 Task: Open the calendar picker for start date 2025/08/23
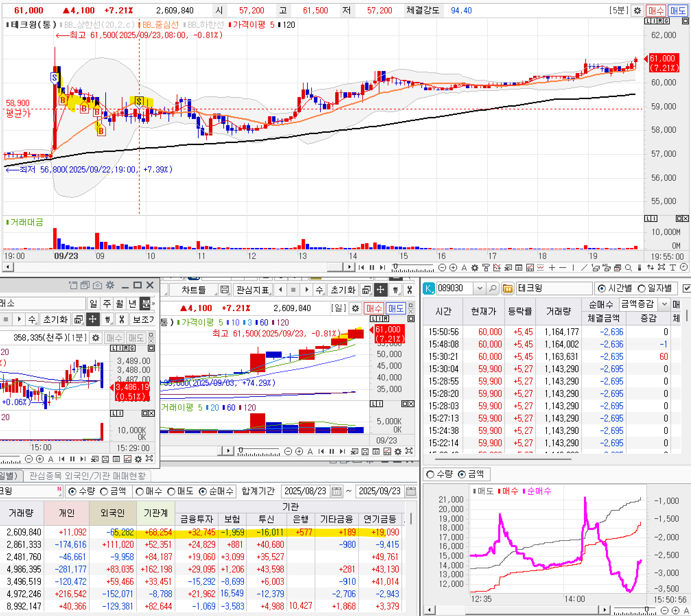[x=337, y=491]
